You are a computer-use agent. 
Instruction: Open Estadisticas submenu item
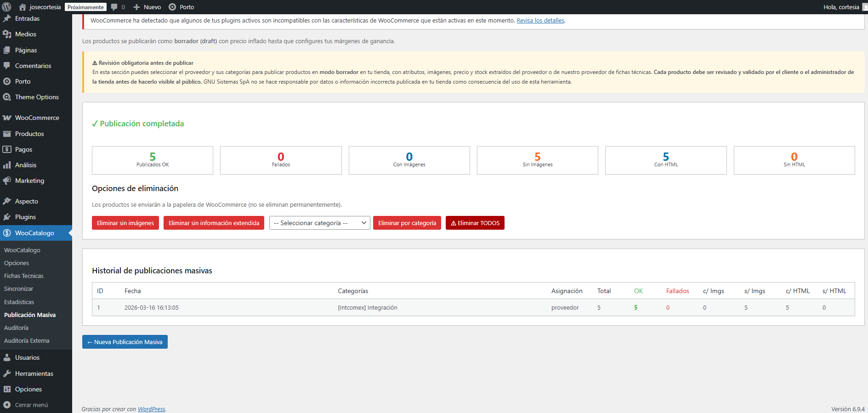19,302
